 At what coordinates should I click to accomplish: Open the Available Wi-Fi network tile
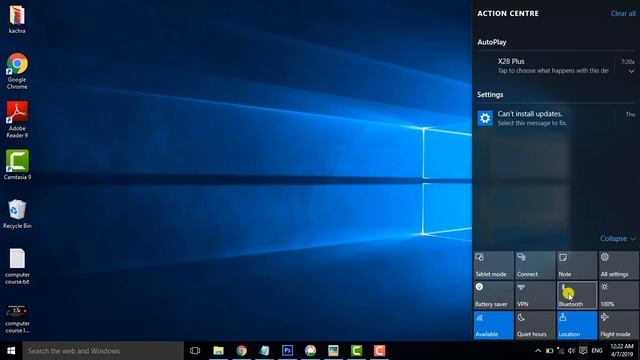[493, 325]
